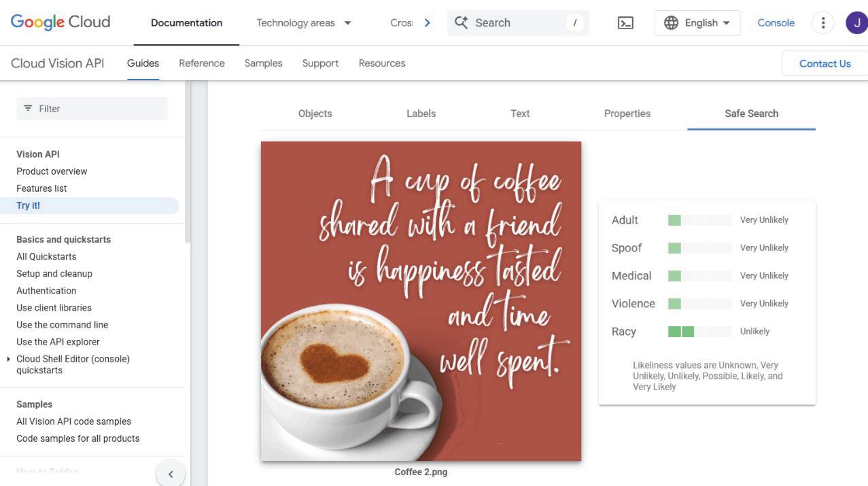
Task: Click the Basics and quickstarts heading
Action: click(63, 239)
